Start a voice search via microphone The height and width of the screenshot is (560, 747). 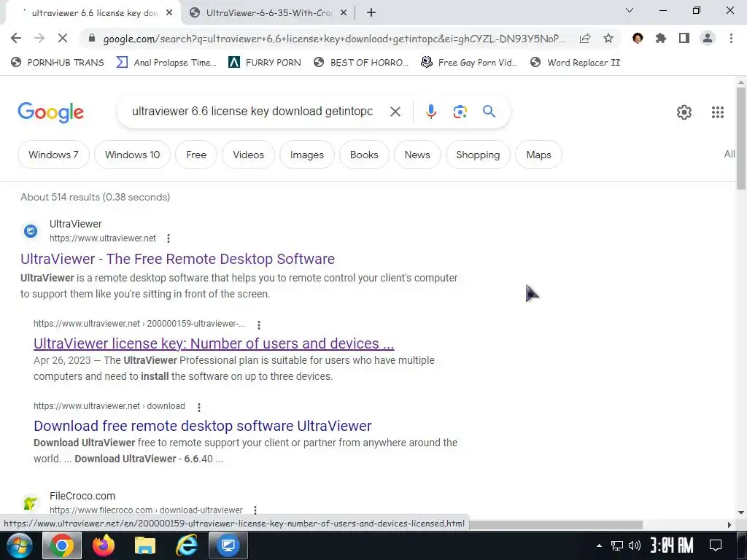(430, 112)
